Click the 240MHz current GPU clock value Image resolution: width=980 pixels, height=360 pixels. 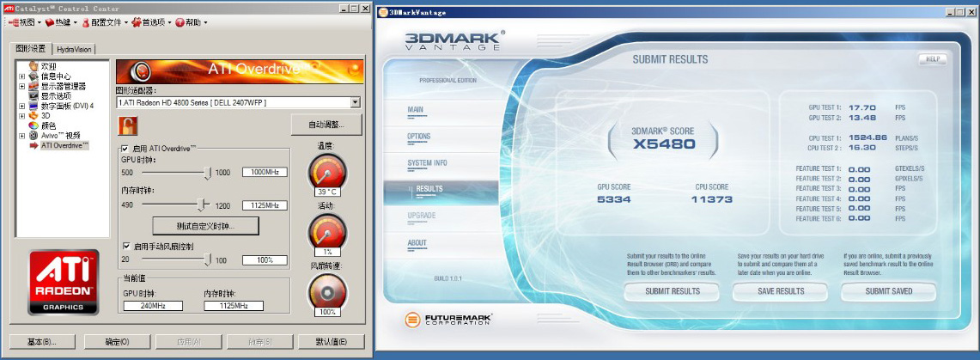153,306
